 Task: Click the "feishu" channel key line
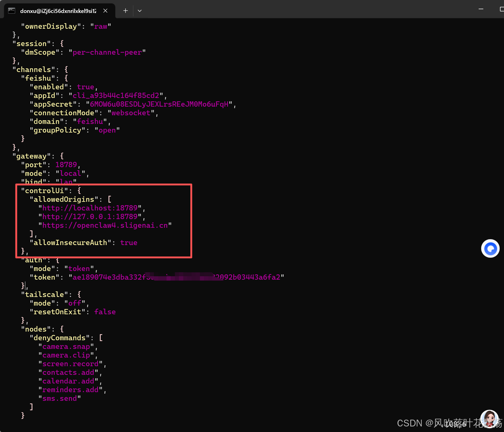coord(44,78)
